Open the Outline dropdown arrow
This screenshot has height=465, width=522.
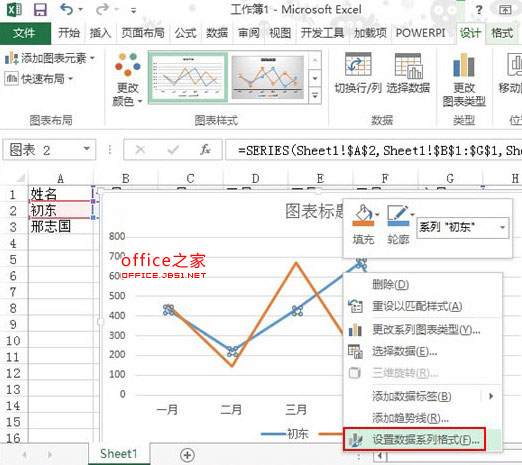coord(413,214)
